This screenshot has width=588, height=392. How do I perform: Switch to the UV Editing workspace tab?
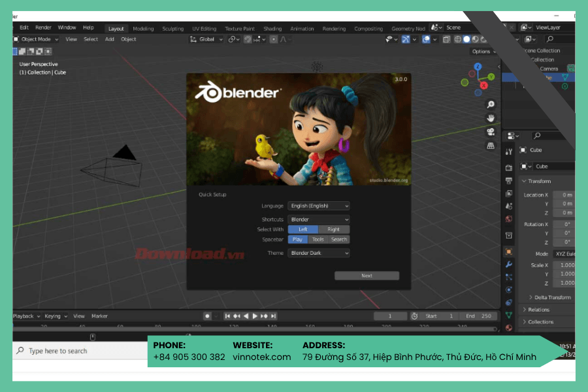pos(204,29)
